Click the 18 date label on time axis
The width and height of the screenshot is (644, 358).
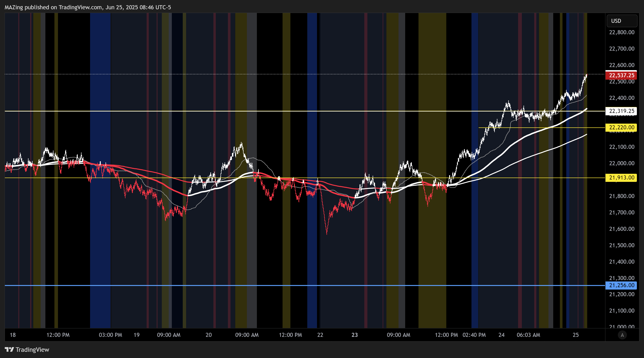[13, 335]
